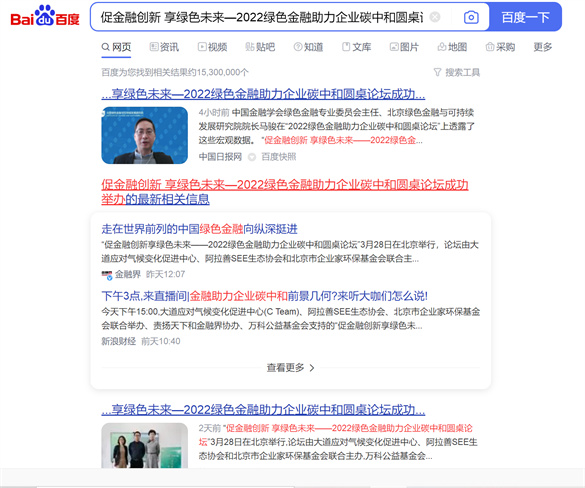Switch to the 资讯 tab
This screenshot has width=585, height=488.
(x=164, y=47)
